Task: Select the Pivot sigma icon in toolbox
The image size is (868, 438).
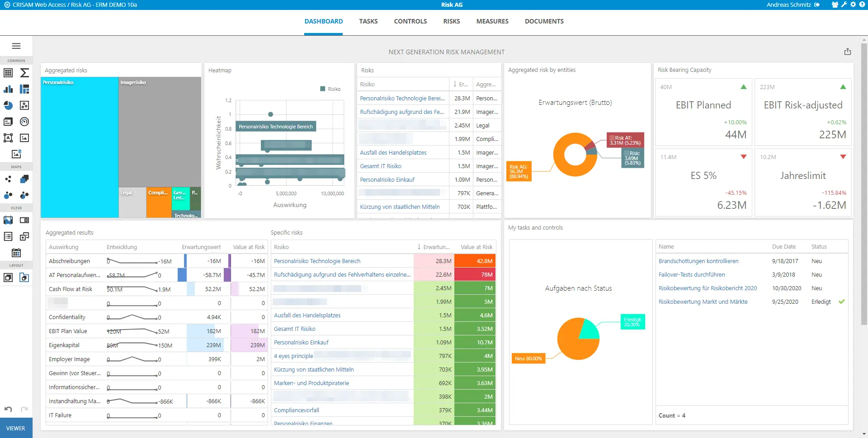Action: click(x=24, y=73)
